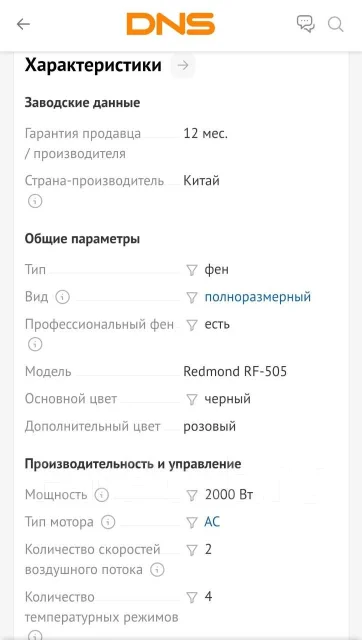Tap the Характеристики heading
This screenshot has height=640, width=362.
pyautogui.click(x=93, y=65)
